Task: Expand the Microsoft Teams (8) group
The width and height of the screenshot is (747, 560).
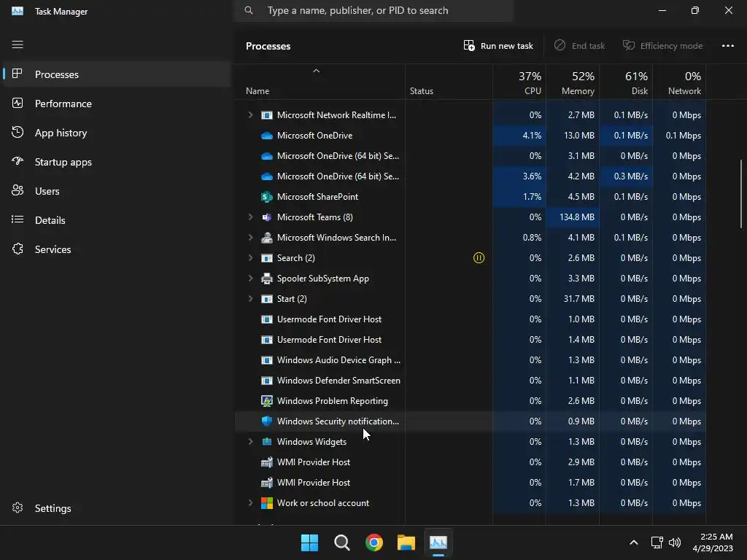Action: 250,217
